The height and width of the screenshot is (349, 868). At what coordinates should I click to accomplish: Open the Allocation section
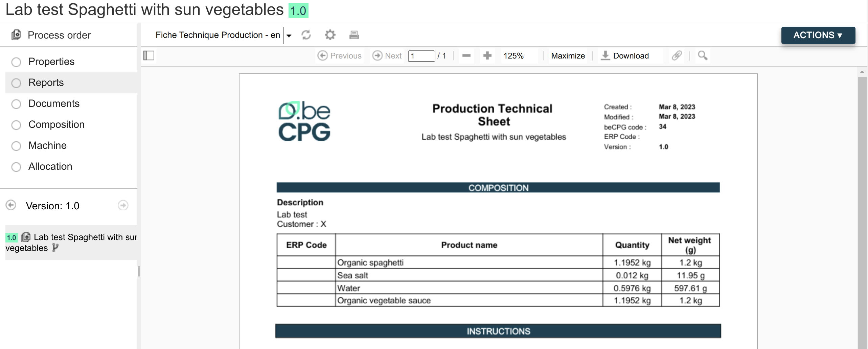click(71, 166)
